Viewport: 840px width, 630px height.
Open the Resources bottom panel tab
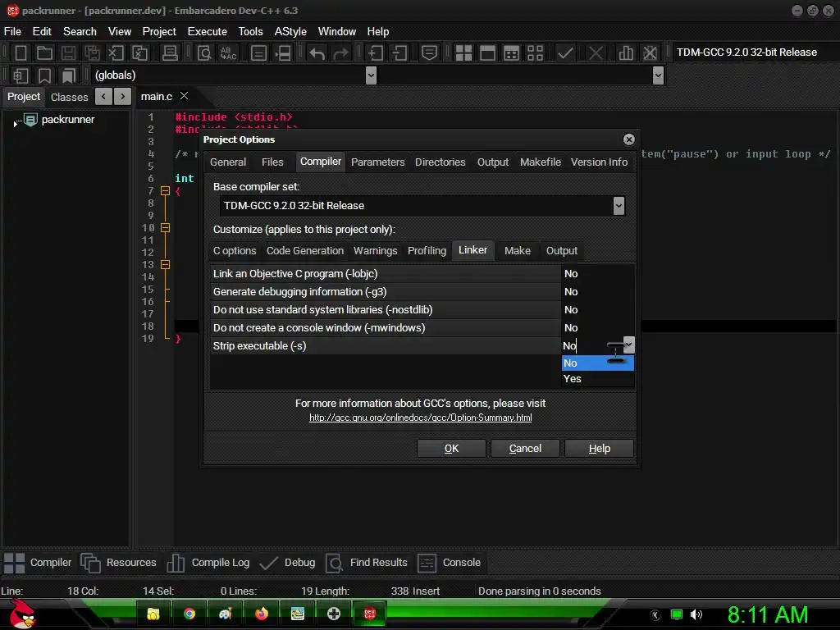click(118, 563)
